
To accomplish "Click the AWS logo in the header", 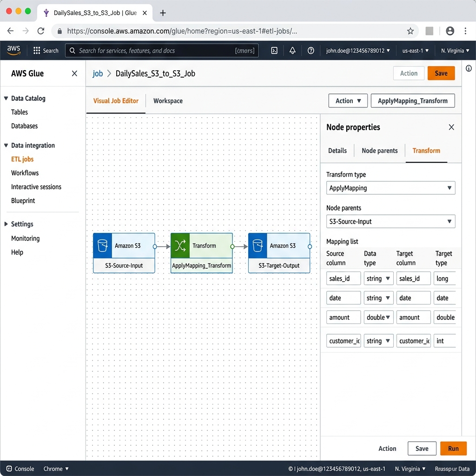I will 13,50.
